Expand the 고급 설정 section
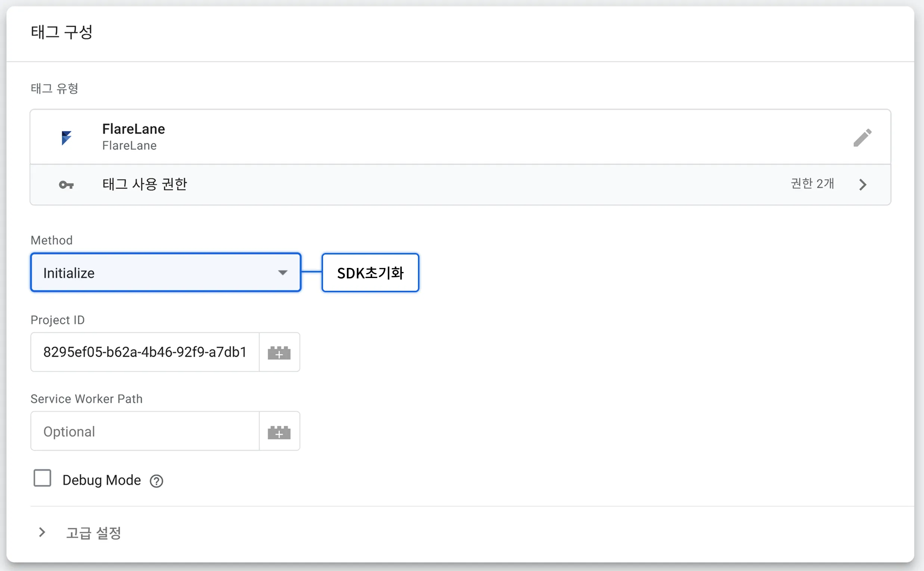924x571 pixels. tap(42, 533)
